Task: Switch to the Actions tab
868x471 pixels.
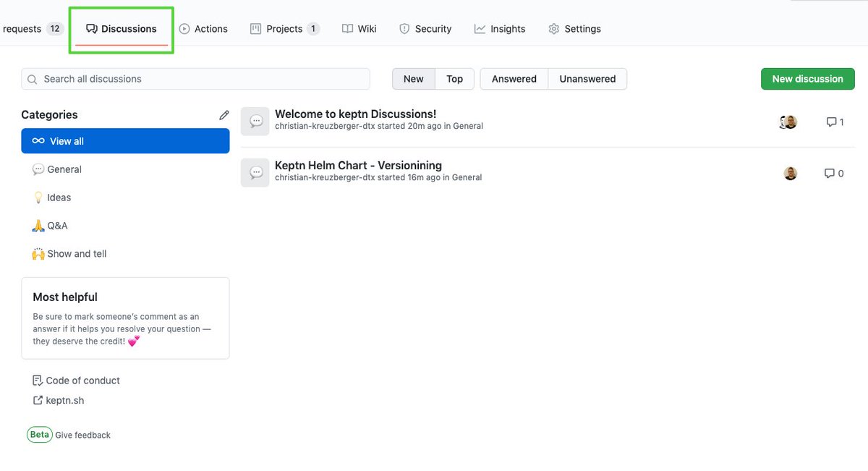Action: pos(203,29)
